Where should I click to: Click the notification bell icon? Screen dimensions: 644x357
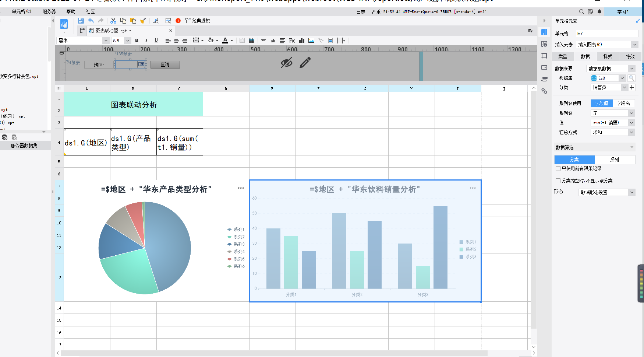[x=599, y=12]
